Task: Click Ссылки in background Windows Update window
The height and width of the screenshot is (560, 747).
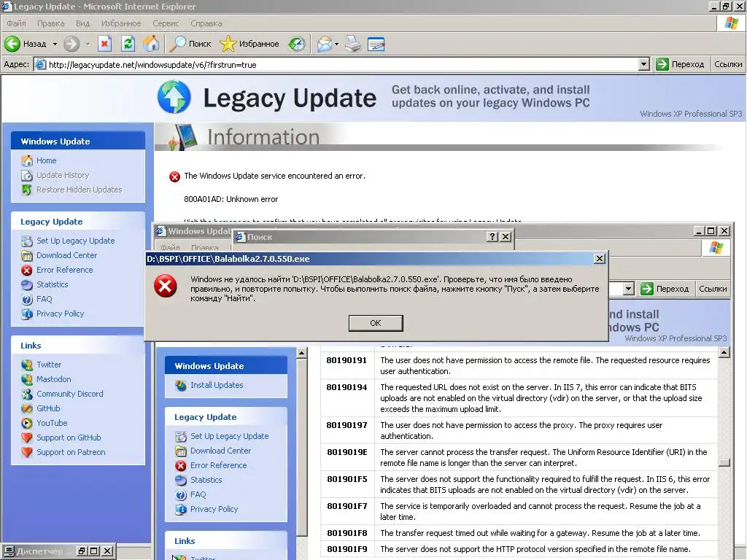Action: 713,289
